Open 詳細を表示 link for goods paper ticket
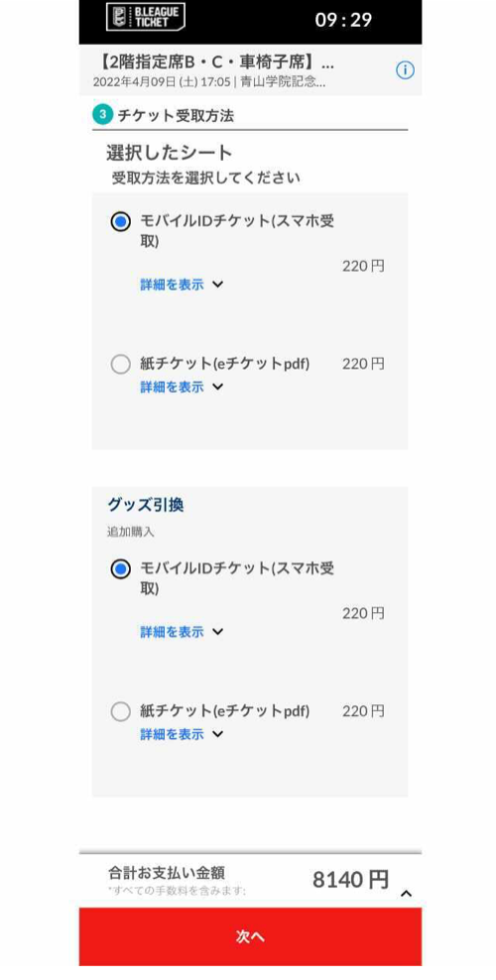Image resolution: width=496 pixels, height=980 pixels. click(172, 734)
